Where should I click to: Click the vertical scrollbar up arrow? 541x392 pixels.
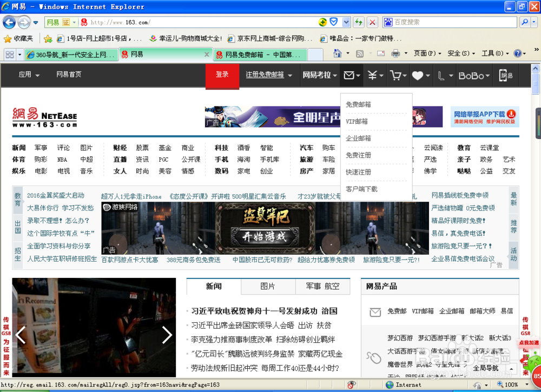click(535, 68)
